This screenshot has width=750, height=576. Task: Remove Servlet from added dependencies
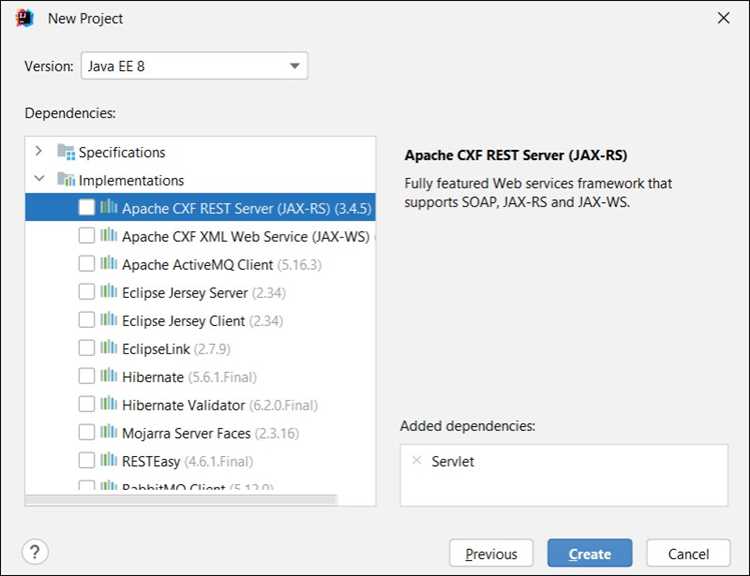417,460
